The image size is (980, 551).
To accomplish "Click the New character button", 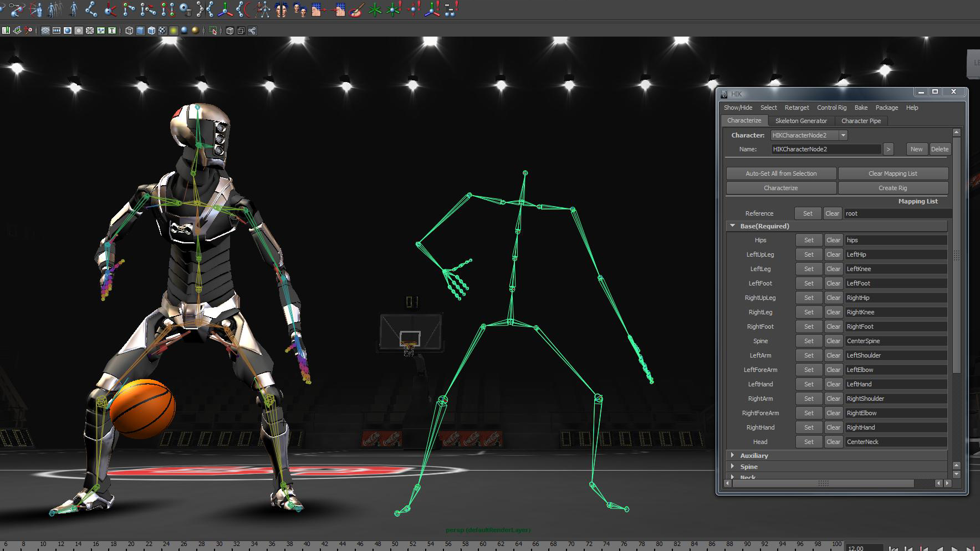I will pos(916,149).
